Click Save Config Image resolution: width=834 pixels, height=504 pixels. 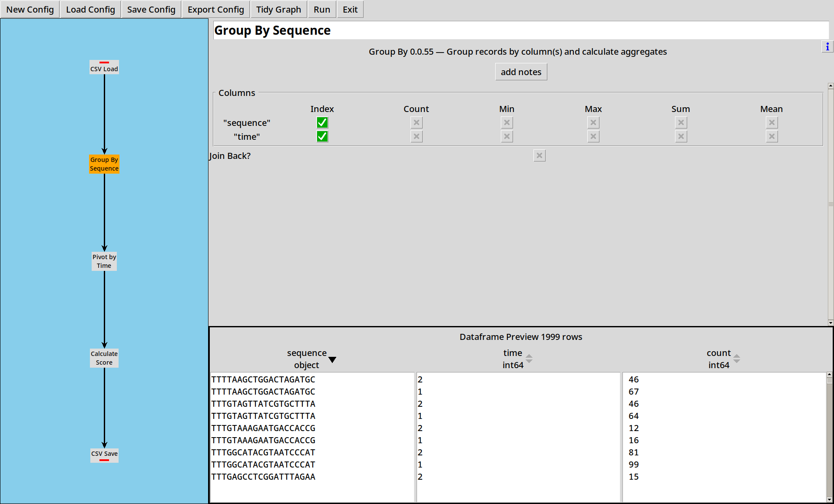[x=151, y=10]
